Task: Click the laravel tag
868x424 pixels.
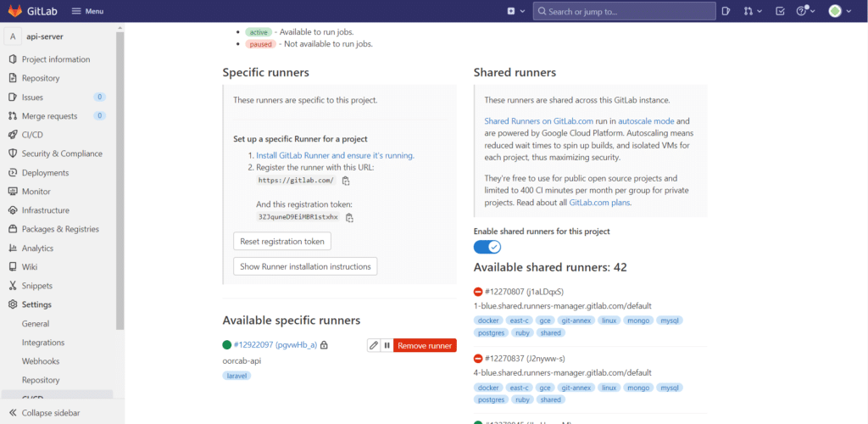Action: click(x=237, y=376)
